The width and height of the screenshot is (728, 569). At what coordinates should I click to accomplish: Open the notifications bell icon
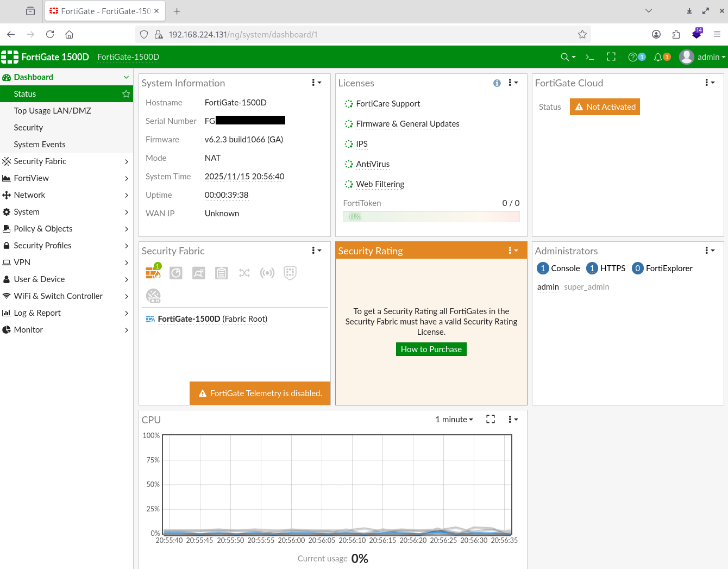(x=658, y=57)
